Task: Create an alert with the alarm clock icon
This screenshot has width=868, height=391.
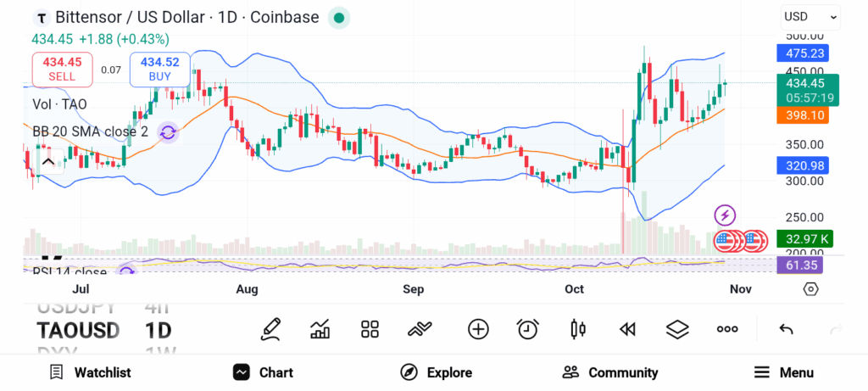Action: pos(528,329)
